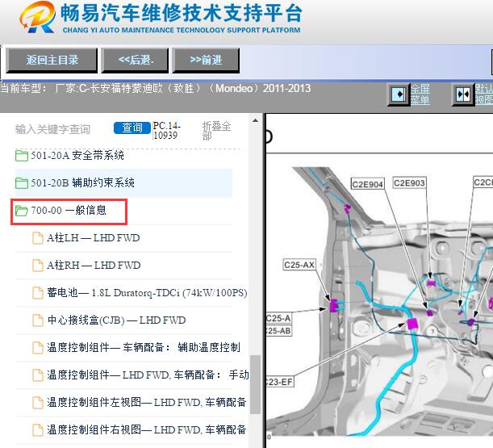Click connector label C25-AB in diagram

278,331
